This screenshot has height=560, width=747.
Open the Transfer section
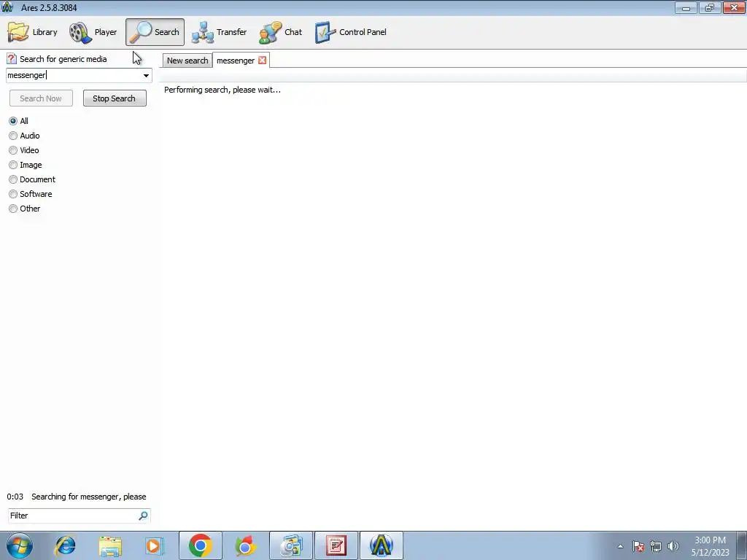point(219,32)
